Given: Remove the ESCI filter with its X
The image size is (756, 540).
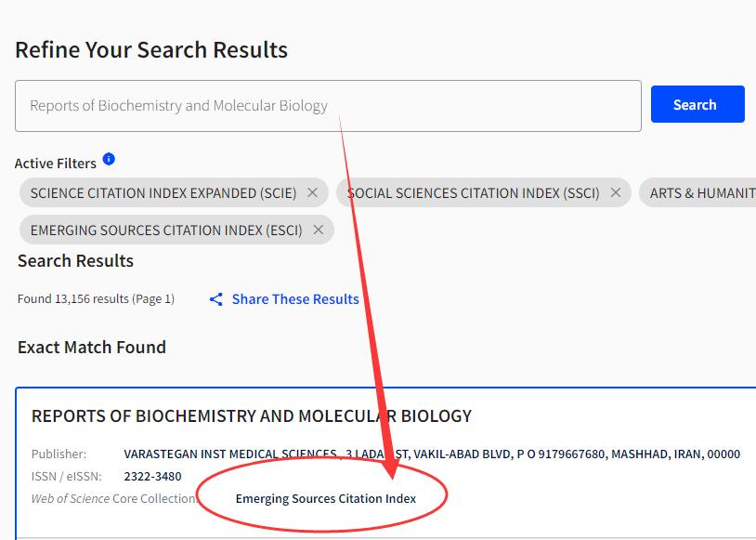Looking at the screenshot, I should pyautogui.click(x=319, y=230).
